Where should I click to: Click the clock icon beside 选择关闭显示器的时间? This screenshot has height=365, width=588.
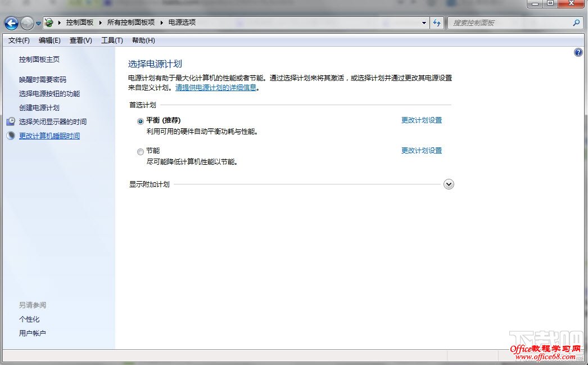pos(11,121)
